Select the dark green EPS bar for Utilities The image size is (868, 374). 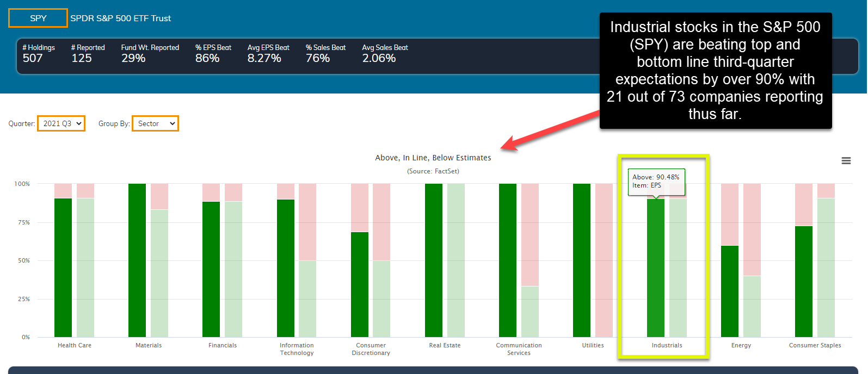click(582, 260)
